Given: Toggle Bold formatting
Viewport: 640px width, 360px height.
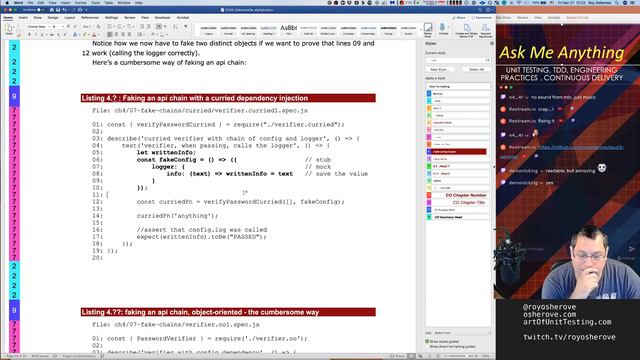Looking at the screenshot, I should (29, 35).
